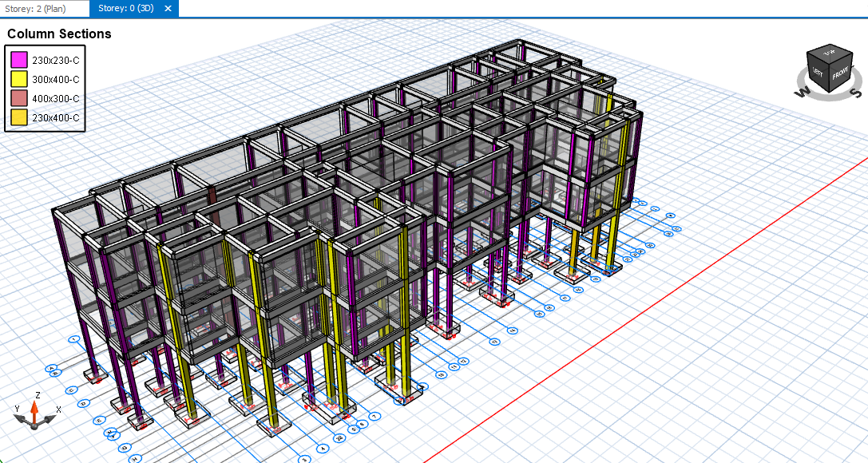Viewport: 868px width, 463px height.
Task: Select grid axis bubble D
Action: [x=84, y=403]
